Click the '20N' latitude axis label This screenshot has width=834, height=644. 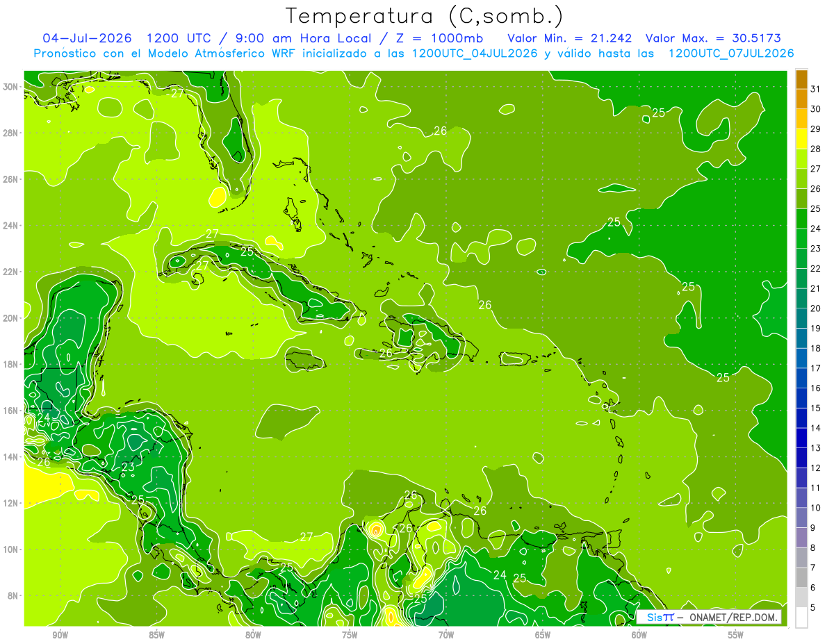(x=11, y=318)
